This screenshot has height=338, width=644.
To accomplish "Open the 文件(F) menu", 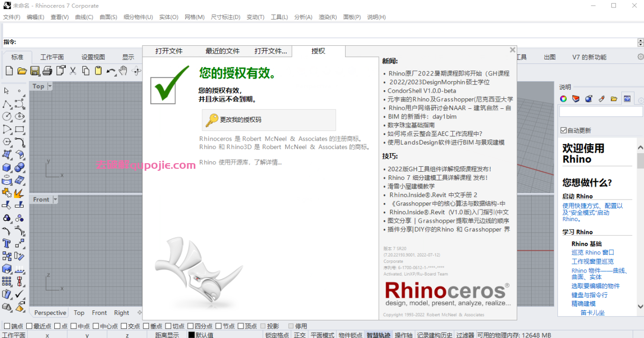I will pyautogui.click(x=12, y=17).
